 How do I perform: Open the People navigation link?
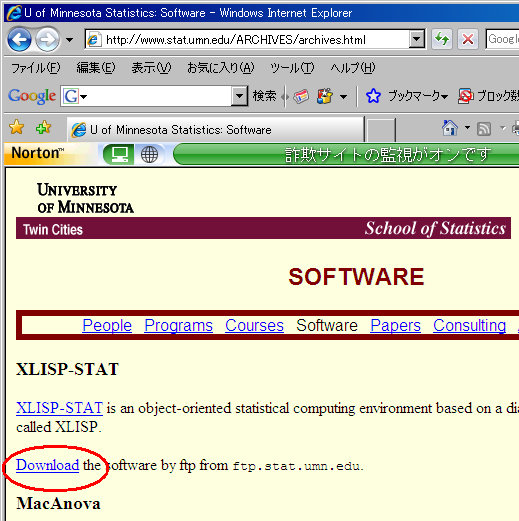107,325
